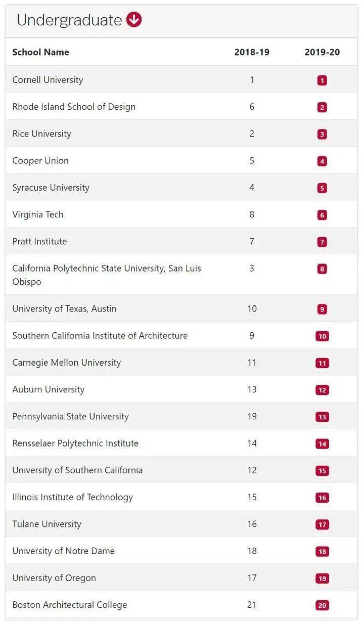Viewport: 364px width, 621px height.
Task: Click the School Name column header
Action: click(40, 52)
